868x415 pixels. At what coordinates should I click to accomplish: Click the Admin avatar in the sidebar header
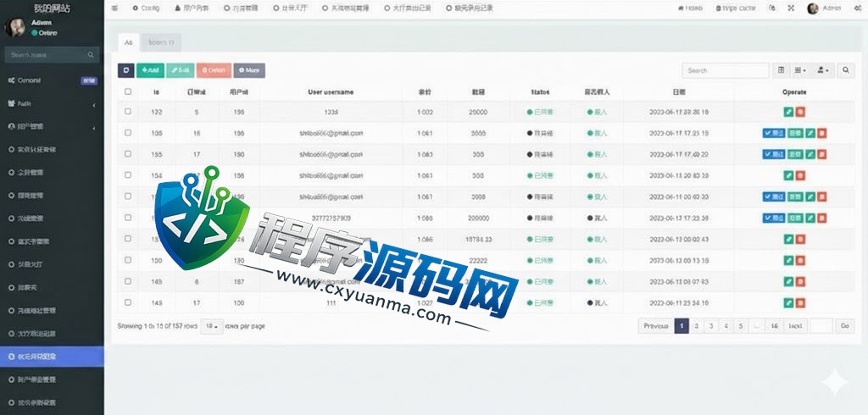[15, 27]
